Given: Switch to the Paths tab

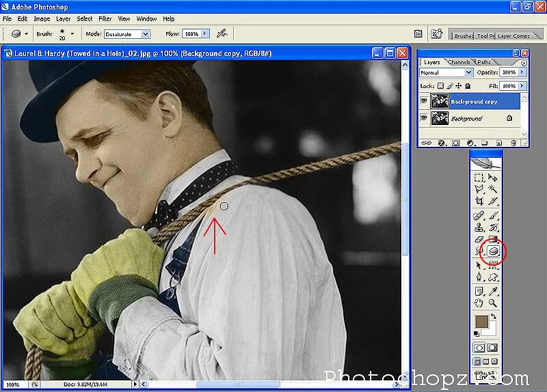Looking at the screenshot, I should 484,62.
